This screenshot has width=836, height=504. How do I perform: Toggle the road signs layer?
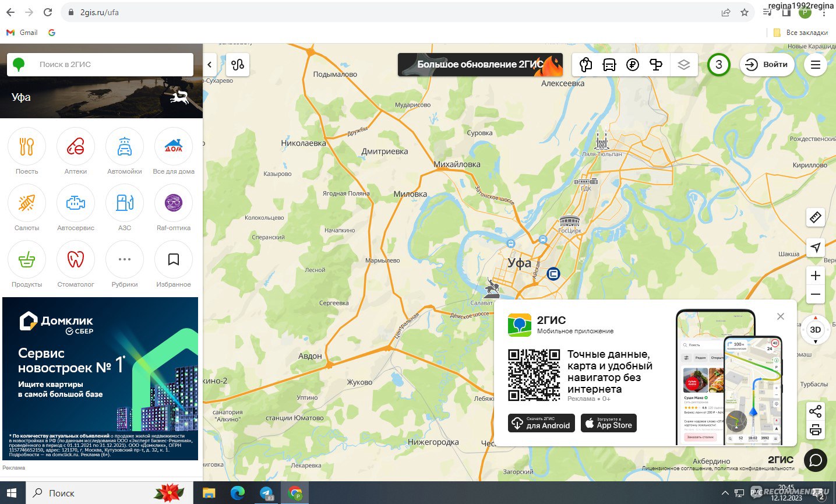tap(656, 65)
